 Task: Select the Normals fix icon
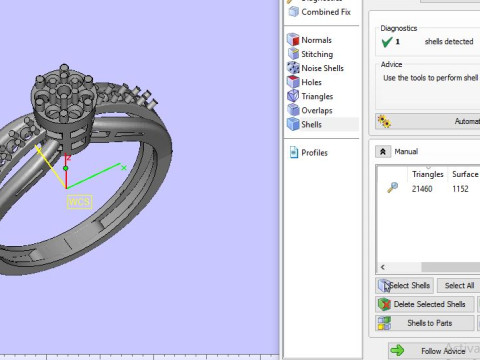click(293, 40)
